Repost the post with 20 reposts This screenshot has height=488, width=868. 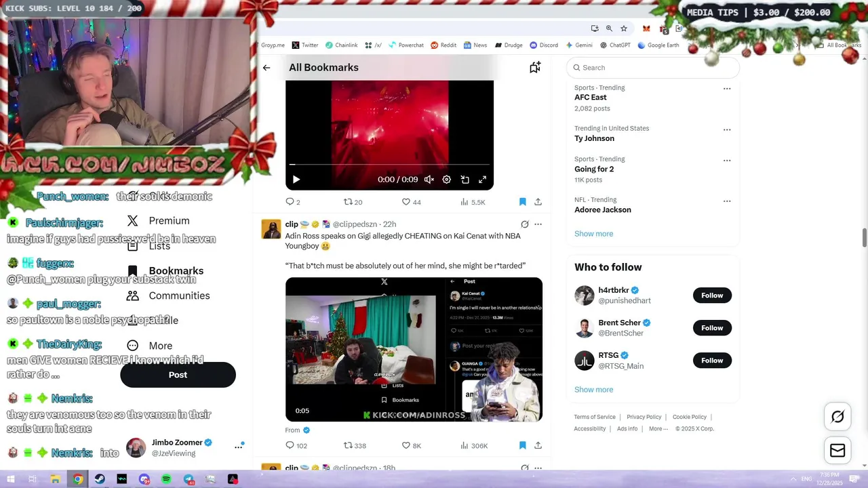pyautogui.click(x=353, y=202)
